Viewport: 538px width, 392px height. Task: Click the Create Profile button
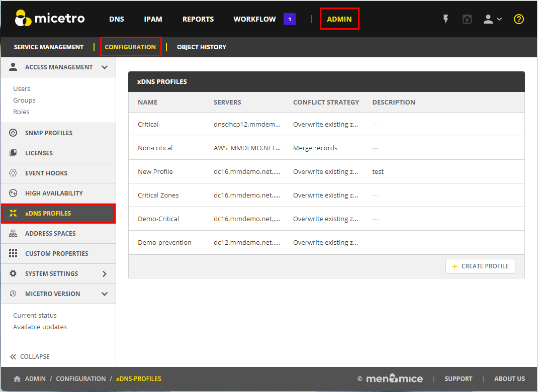coord(480,266)
